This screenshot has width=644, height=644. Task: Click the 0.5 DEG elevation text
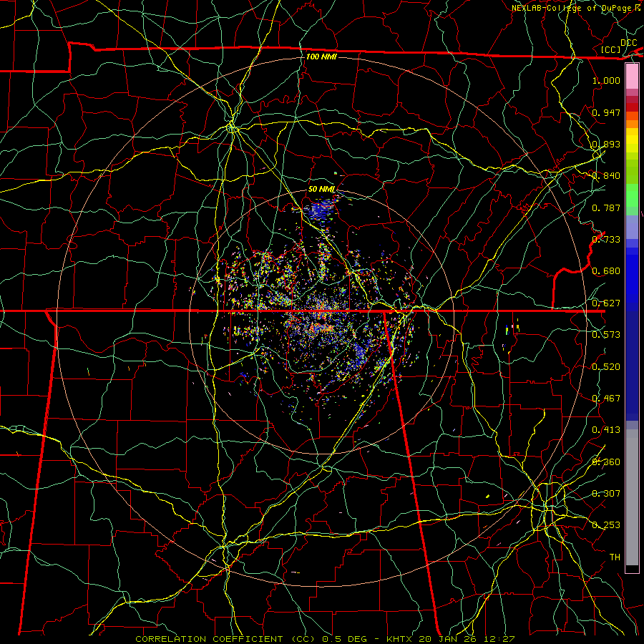(343, 639)
